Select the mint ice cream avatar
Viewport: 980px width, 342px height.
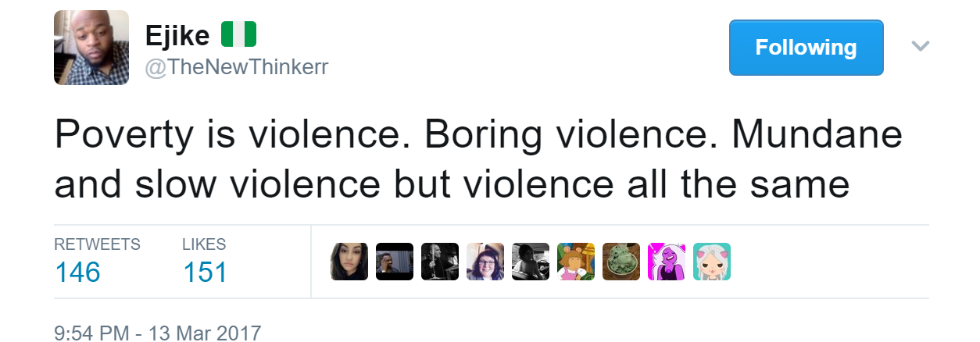(621, 262)
